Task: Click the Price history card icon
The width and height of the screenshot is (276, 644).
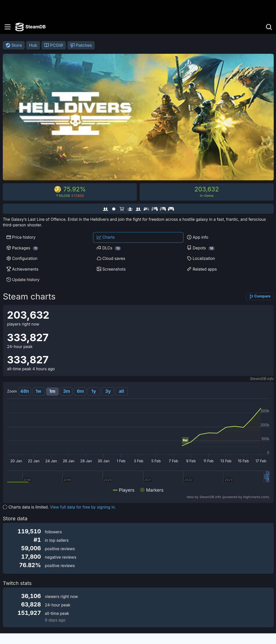Action: pyautogui.click(x=9, y=237)
